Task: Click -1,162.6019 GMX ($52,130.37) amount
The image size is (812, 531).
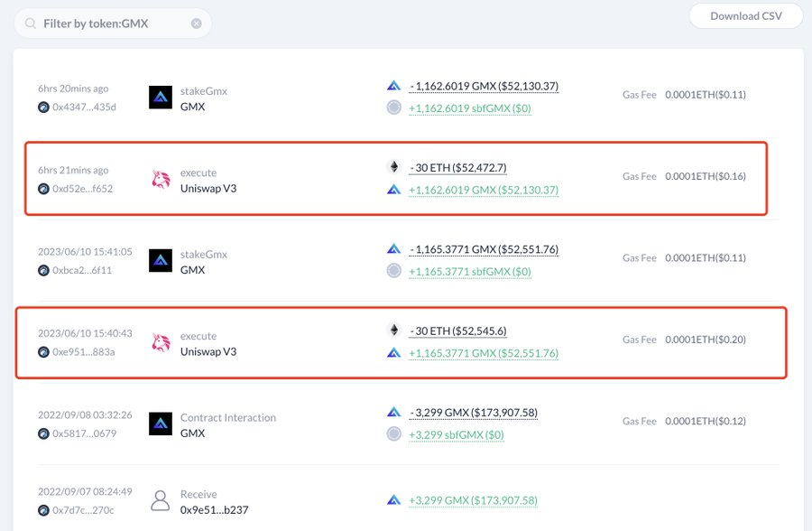Action: tap(484, 86)
